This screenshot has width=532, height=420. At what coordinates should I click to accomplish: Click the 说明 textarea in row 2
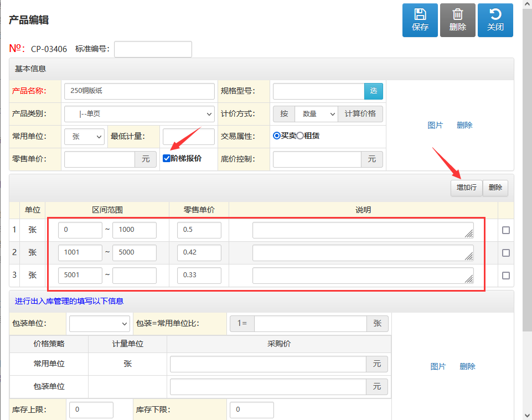coord(363,253)
